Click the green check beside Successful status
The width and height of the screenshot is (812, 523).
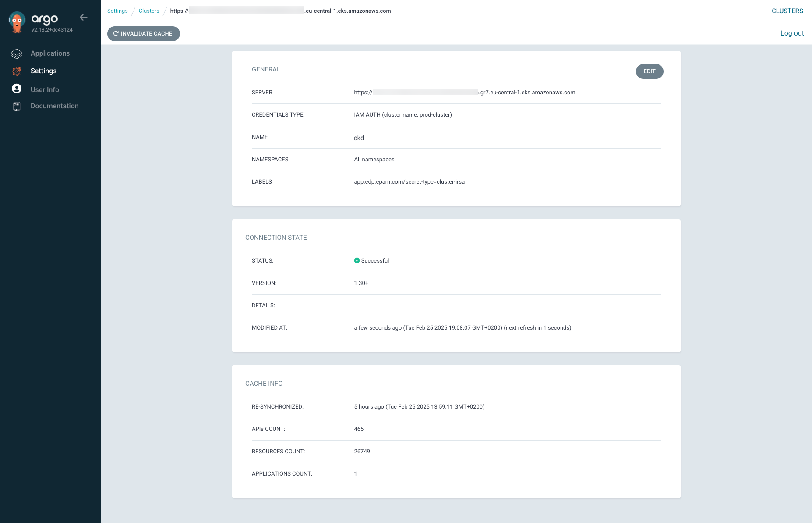(x=357, y=260)
